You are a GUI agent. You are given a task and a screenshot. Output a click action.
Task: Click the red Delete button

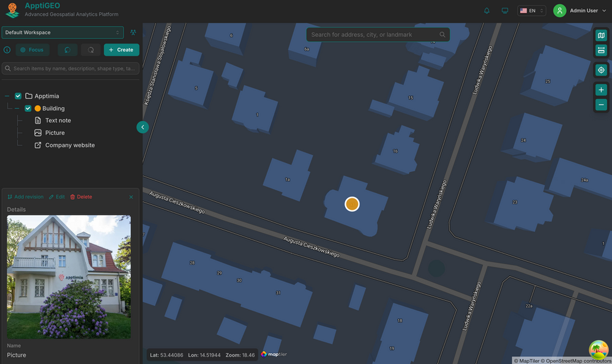(x=81, y=197)
